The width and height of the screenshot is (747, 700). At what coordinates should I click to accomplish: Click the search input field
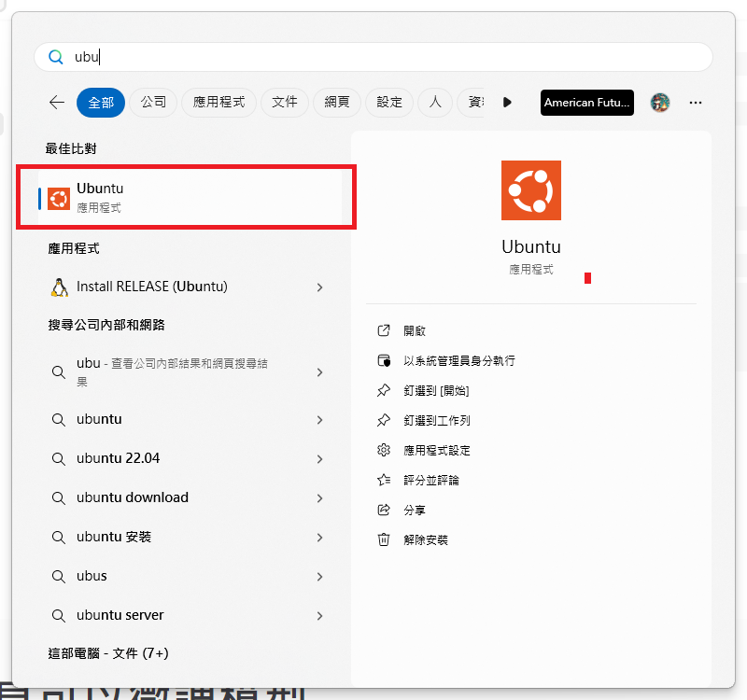click(373, 57)
